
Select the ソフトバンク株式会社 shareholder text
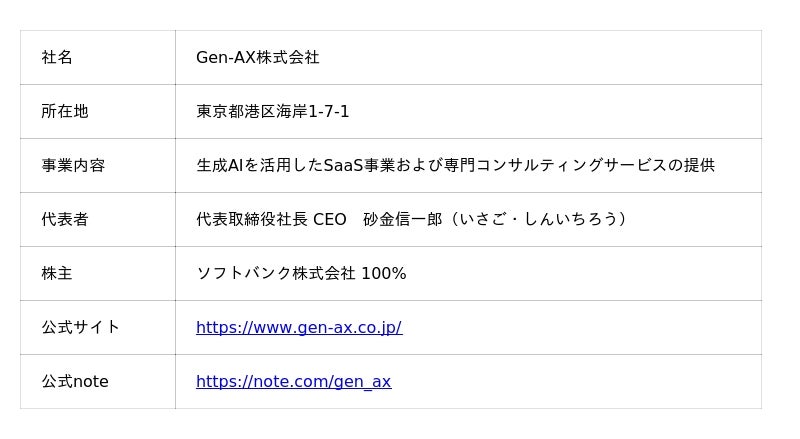tap(275, 273)
